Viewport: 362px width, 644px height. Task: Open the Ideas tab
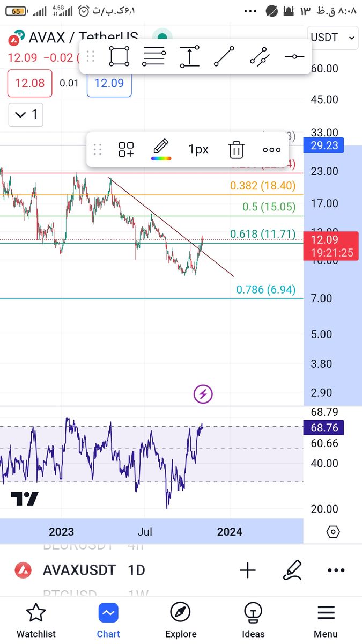pyautogui.click(x=253, y=620)
